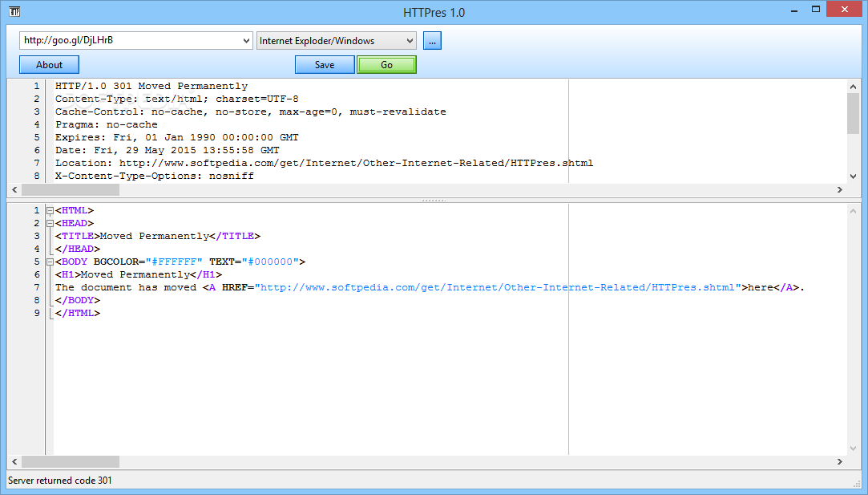
Task: Click the '<H1>Moved Permanently</H1>' line
Action: pyautogui.click(x=139, y=274)
